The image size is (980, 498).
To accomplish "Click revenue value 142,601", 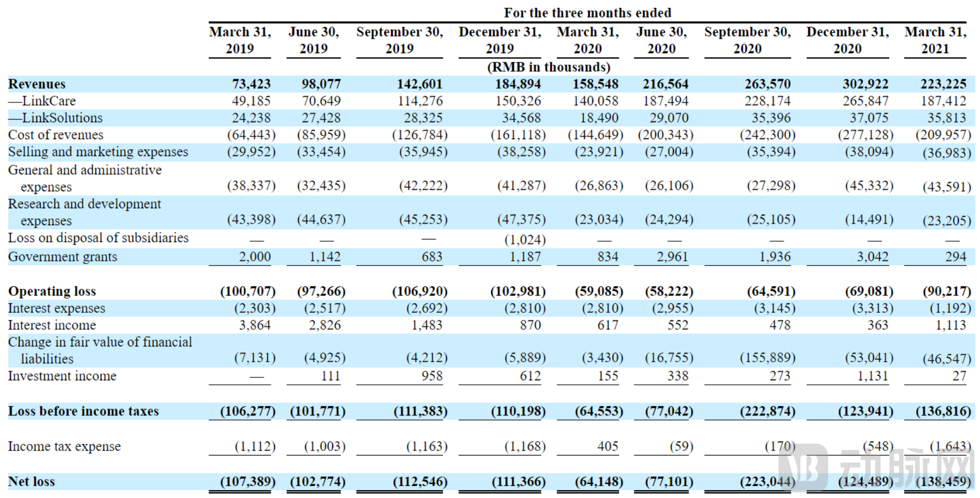I will coord(419,84).
